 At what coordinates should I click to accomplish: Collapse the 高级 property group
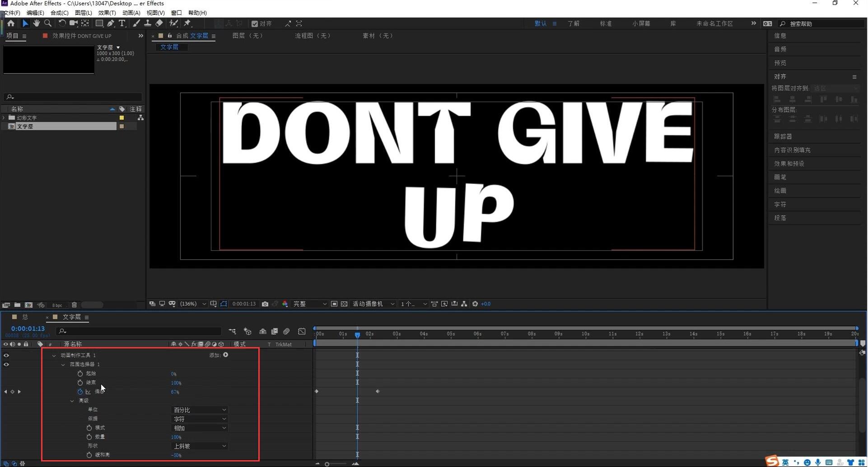[72, 401]
